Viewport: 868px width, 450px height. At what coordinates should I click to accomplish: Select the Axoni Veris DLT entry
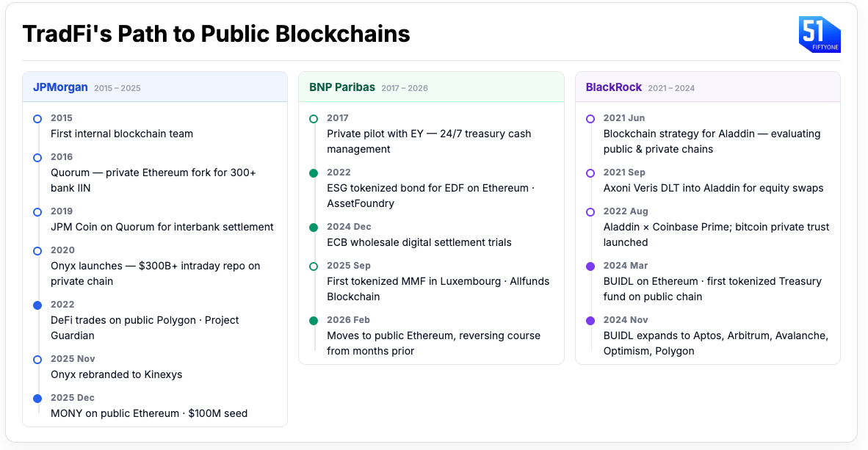[x=713, y=188]
